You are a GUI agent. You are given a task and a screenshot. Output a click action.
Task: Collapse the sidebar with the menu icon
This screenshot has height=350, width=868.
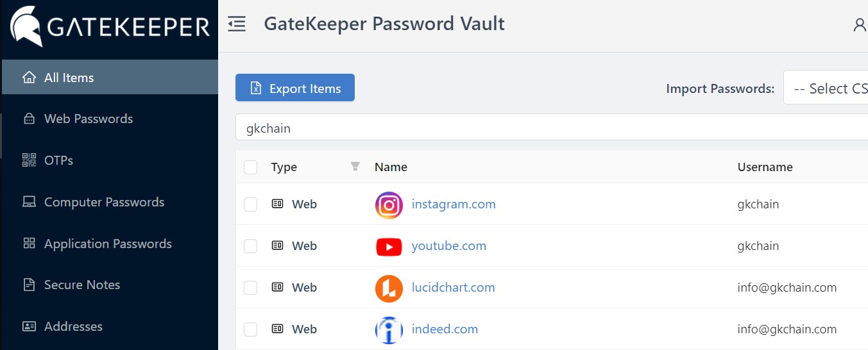[x=237, y=25]
